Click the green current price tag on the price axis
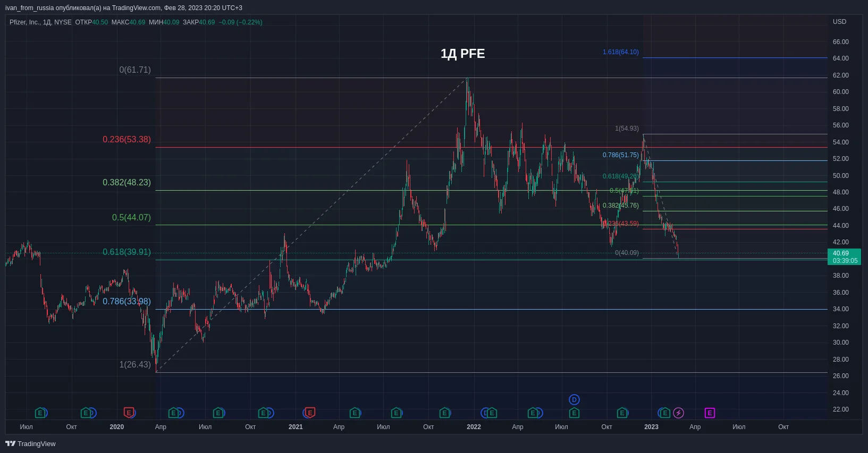This screenshot has width=868, height=453. (x=844, y=257)
